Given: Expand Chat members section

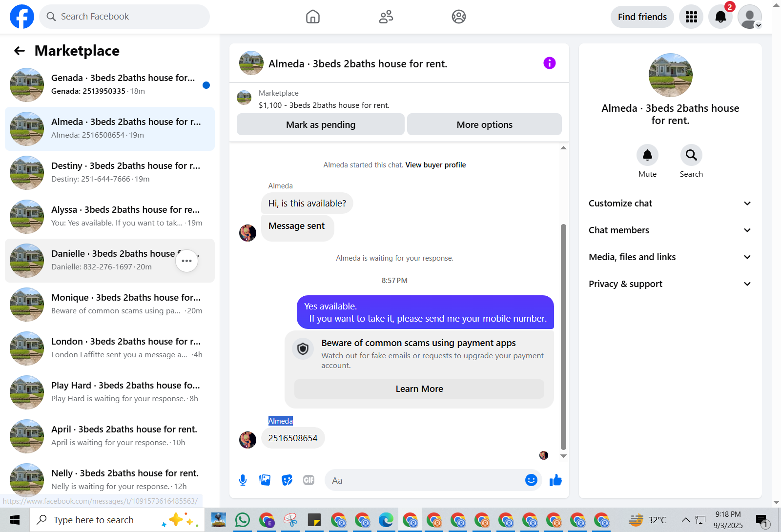Looking at the screenshot, I should (670, 230).
